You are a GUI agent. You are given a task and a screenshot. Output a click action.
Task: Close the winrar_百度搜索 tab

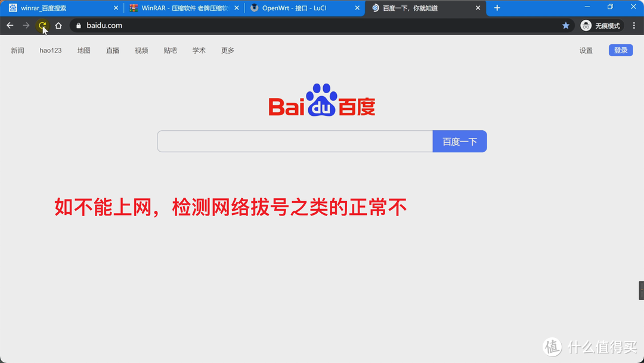pyautogui.click(x=116, y=8)
